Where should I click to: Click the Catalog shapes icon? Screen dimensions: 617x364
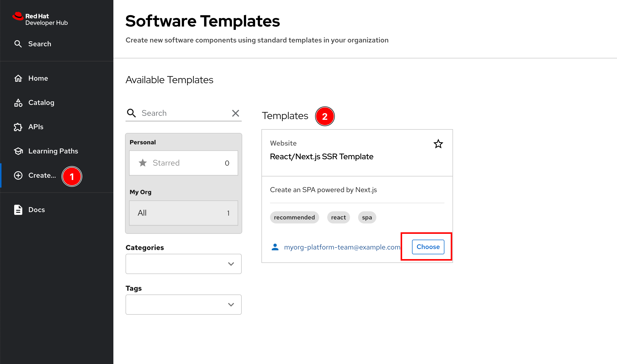pyautogui.click(x=18, y=103)
